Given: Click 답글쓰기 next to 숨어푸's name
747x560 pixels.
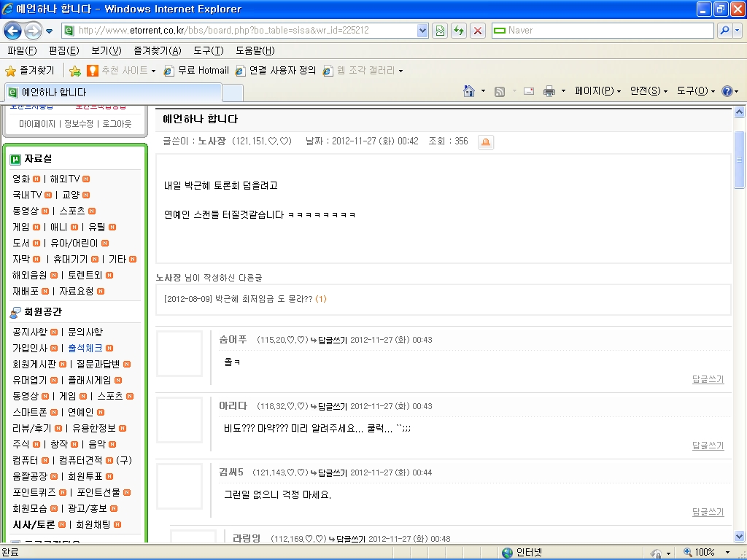Looking at the screenshot, I should pos(332,340).
